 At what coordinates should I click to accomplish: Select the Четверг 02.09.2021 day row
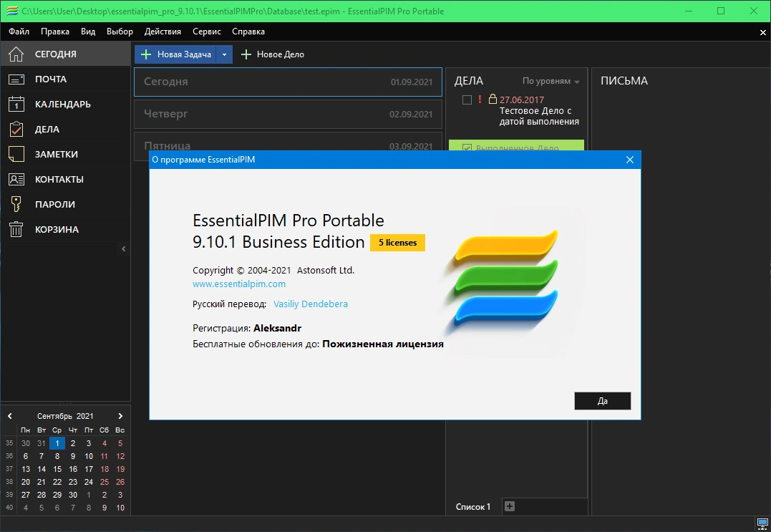288,114
